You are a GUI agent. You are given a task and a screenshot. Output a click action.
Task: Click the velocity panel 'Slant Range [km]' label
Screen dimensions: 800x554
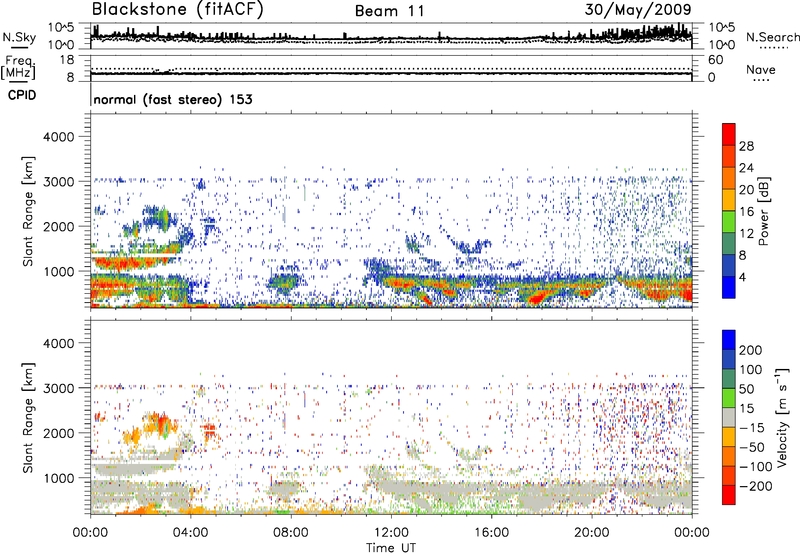click(28, 417)
